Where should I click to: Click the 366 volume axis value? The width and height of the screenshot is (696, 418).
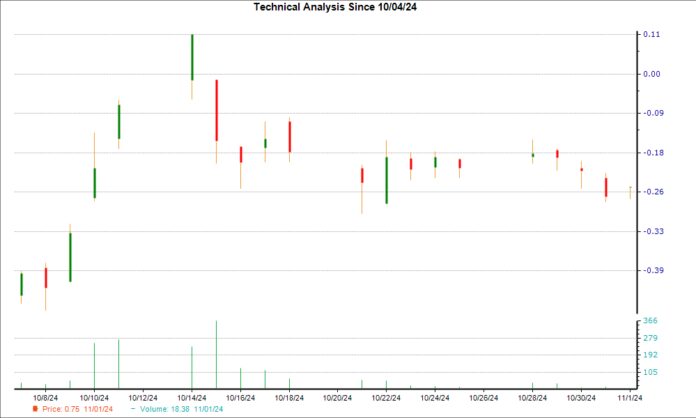650,320
